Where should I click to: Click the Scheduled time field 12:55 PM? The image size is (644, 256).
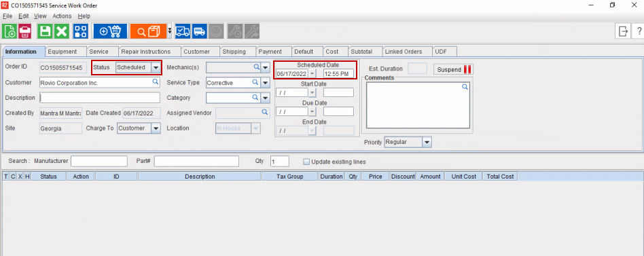coord(338,74)
